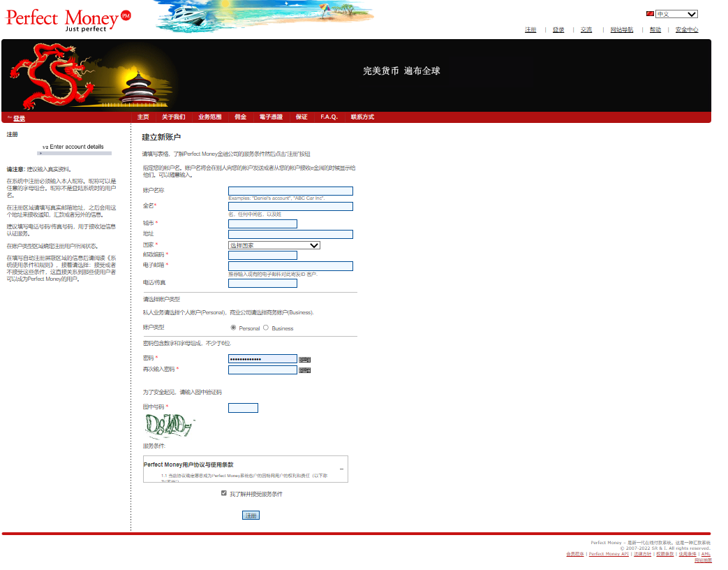Click the captcha image

pyautogui.click(x=170, y=426)
